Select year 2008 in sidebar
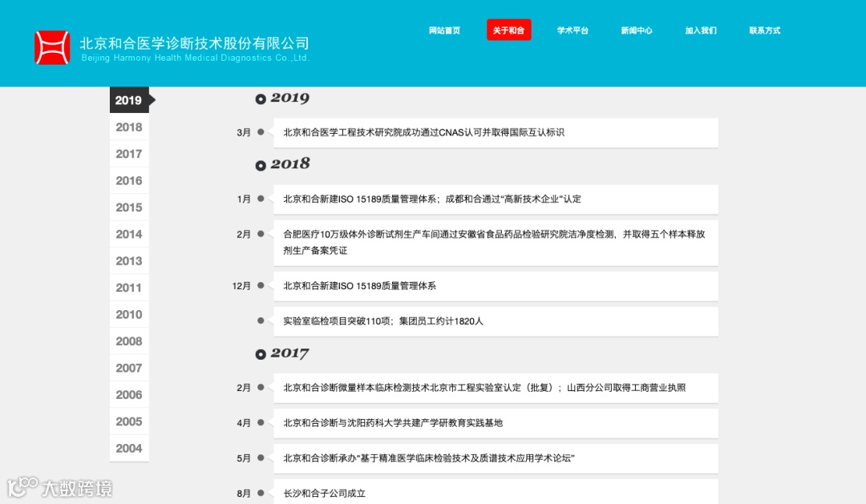Image resolution: width=866 pixels, height=504 pixels. click(129, 341)
